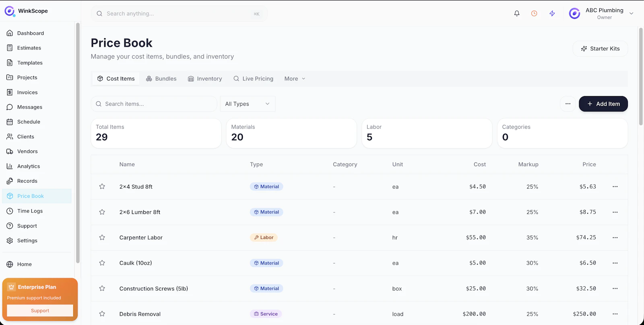Viewport: 644px width, 325px height.
Task: Open the lightning bolt quick actions icon
Action: click(x=552, y=13)
